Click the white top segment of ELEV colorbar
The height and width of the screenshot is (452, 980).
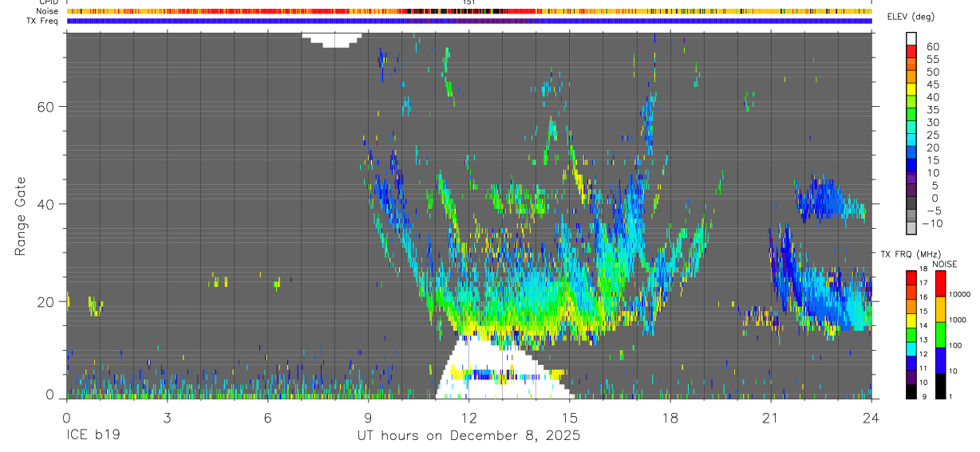[x=911, y=38]
